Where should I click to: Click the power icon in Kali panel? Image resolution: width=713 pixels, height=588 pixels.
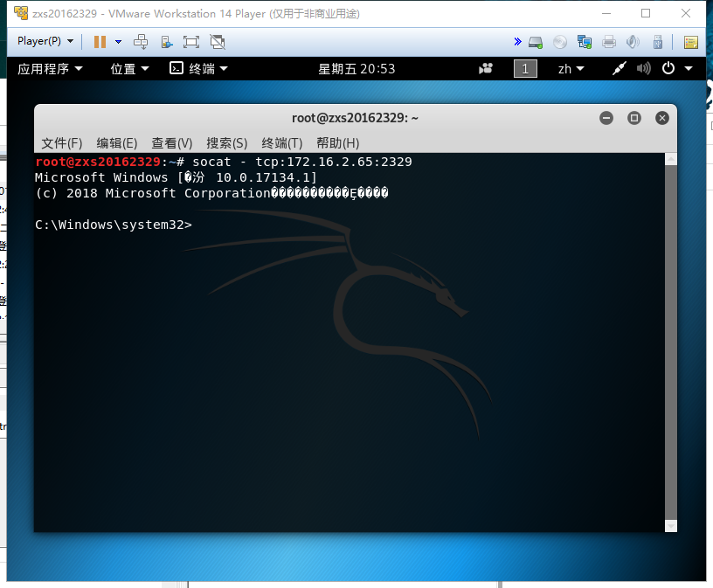click(668, 69)
